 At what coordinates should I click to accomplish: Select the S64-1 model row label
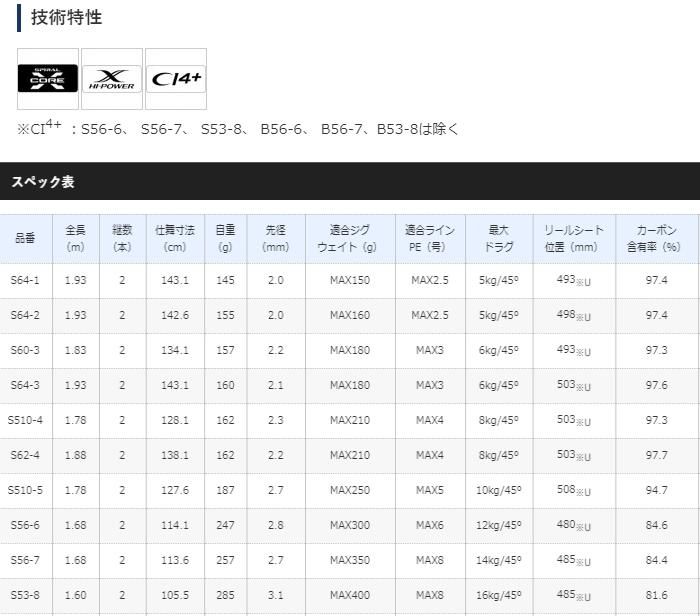(25, 280)
